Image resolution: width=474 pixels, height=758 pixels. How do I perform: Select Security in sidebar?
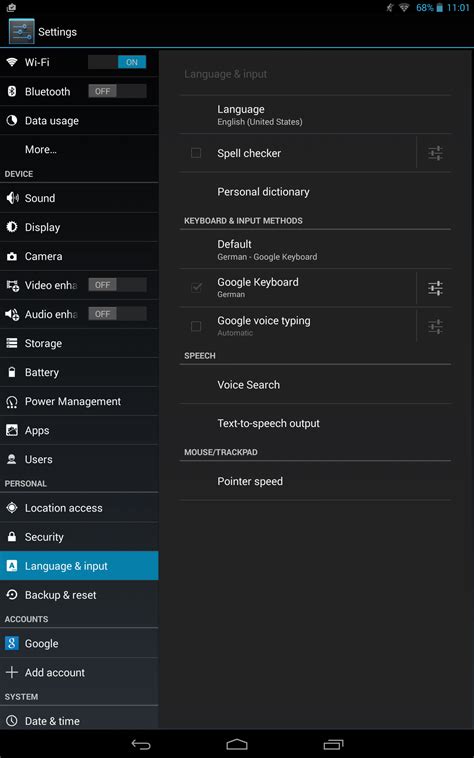pyautogui.click(x=79, y=537)
